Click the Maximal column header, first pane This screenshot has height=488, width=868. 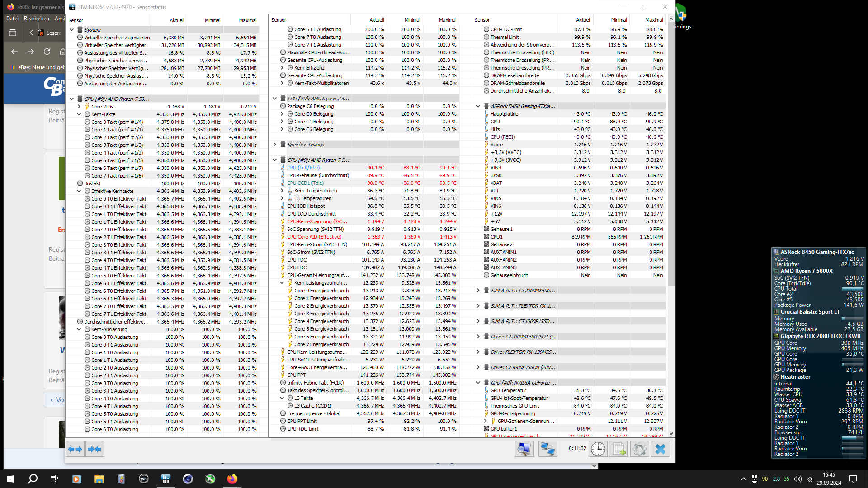click(247, 20)
